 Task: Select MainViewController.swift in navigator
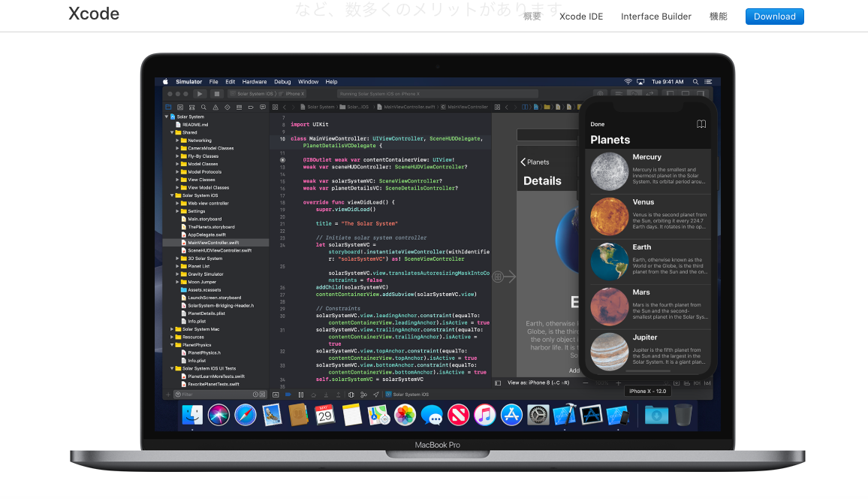(x=215, y=243)
